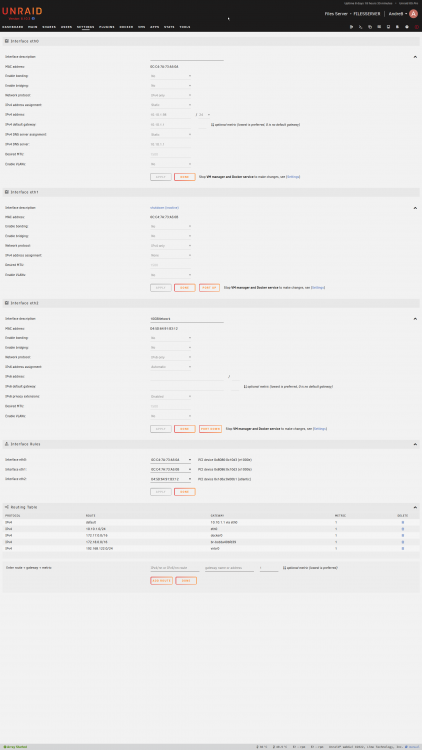The image size is (422, 750).
Task: Open eth0 Enable VLANs dropdown
Action: pos(171,164)
